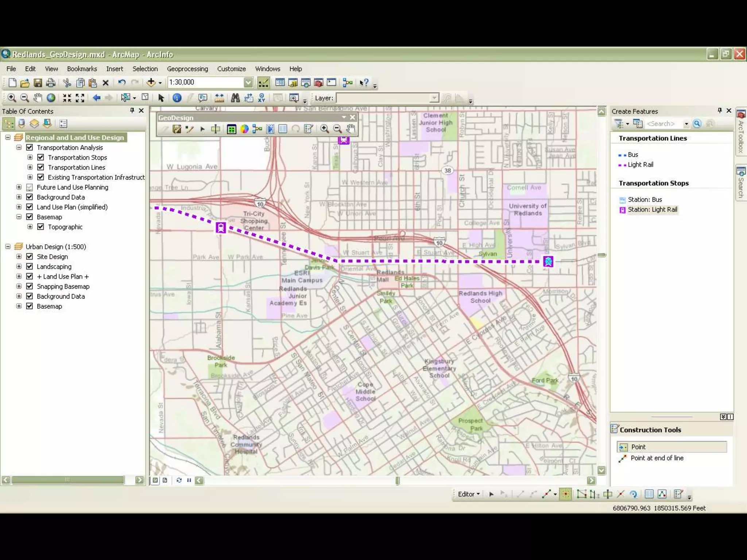
Task: Enable the Future Land Use Planning layer
Action: 30,187
